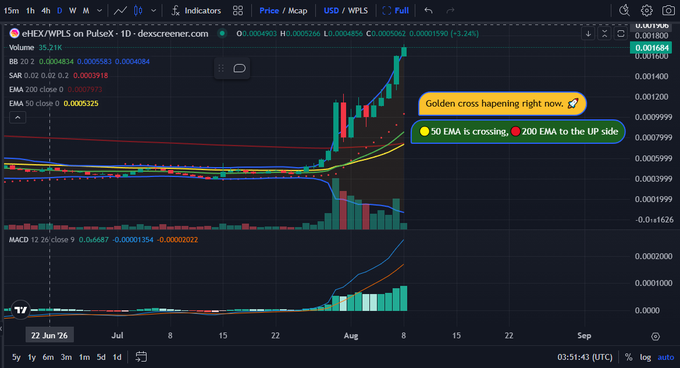
Task: Open the Indicators menu
Action: pyautogui.click(x=196, y=10)
